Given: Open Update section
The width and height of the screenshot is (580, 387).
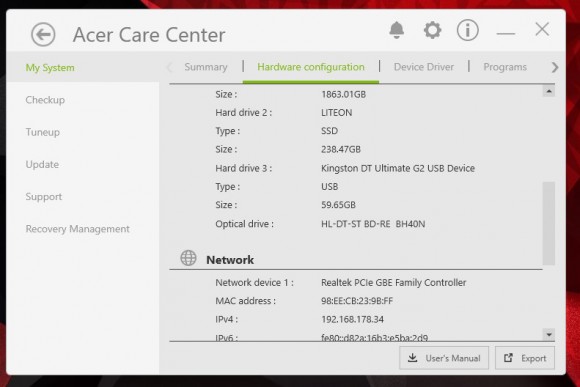Looking at the screenshot, I should point(42,164).
